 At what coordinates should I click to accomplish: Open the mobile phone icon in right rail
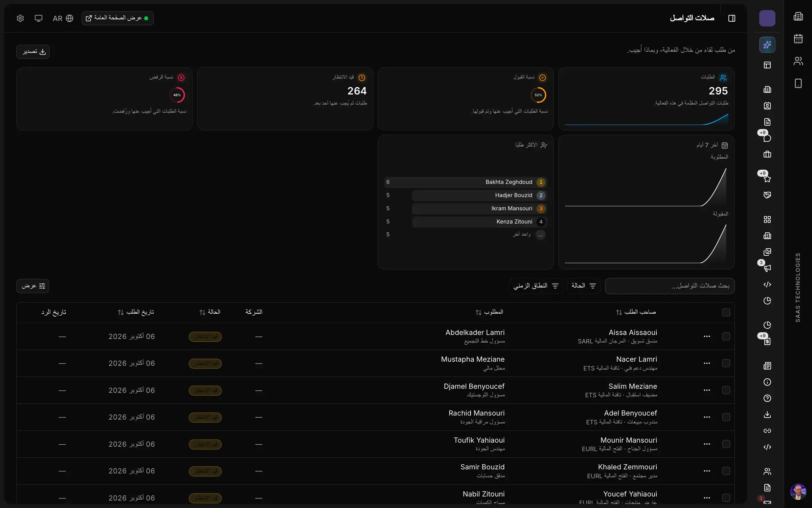pyautogui.click(x=798, y=83)
